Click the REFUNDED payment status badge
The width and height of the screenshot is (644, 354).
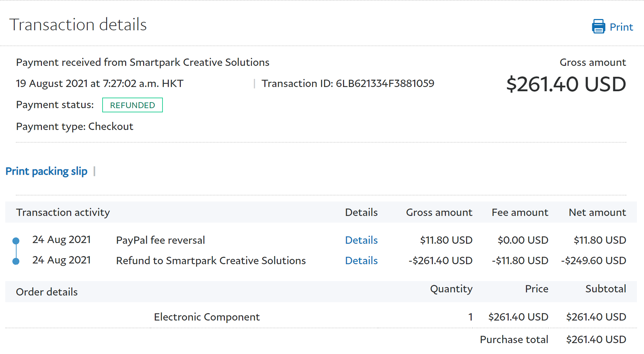pyautogui.click(x=133, y=105)
